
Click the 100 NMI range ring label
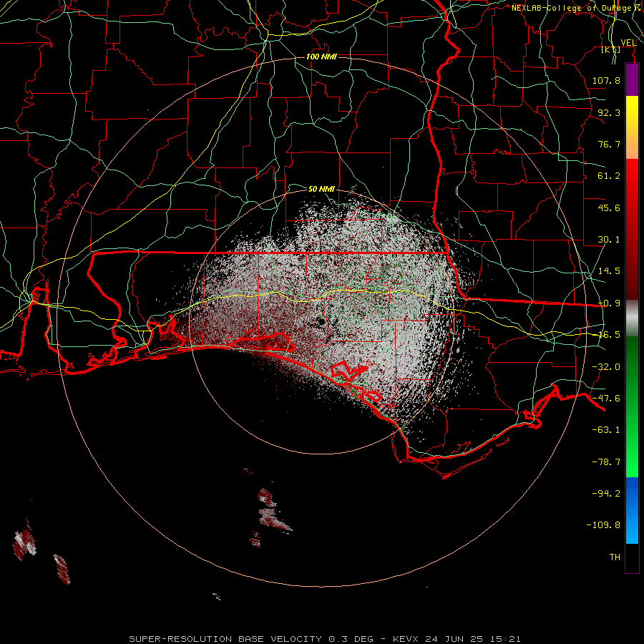click(321, 57)
